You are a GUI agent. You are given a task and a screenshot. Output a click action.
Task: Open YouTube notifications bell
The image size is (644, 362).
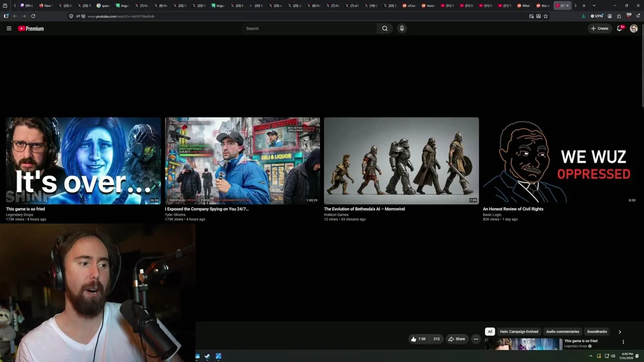(620, 29)
